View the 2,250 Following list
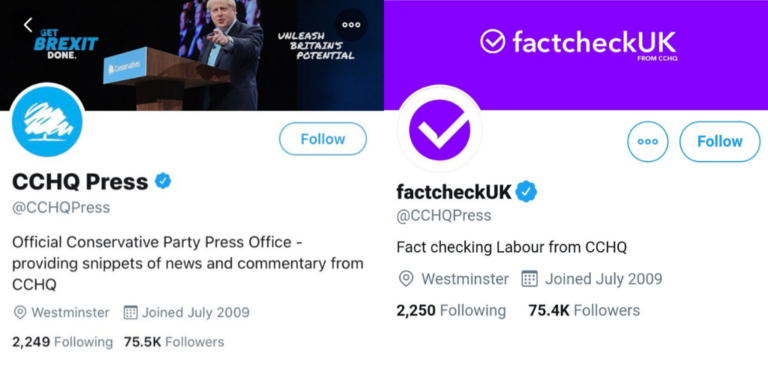This screenshot has height=384, width=768. pyautogui.click(x=451, y=311)
